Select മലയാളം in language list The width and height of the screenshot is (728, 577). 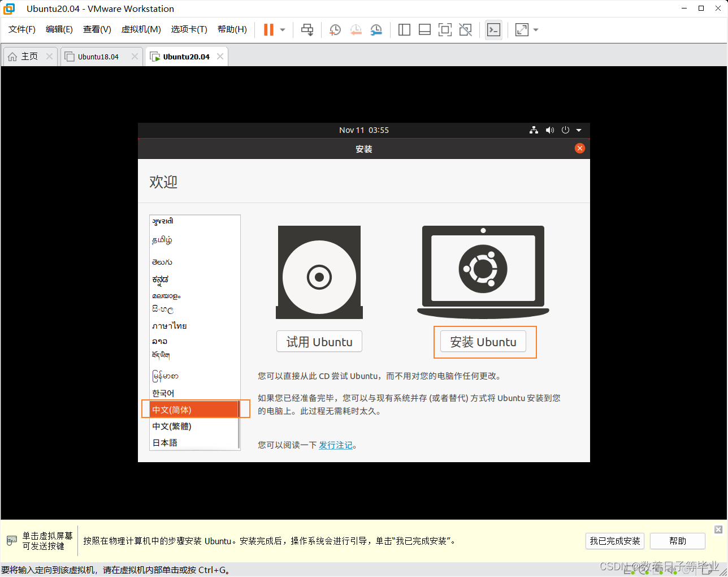pyautogui.click(x=194, y=295)
